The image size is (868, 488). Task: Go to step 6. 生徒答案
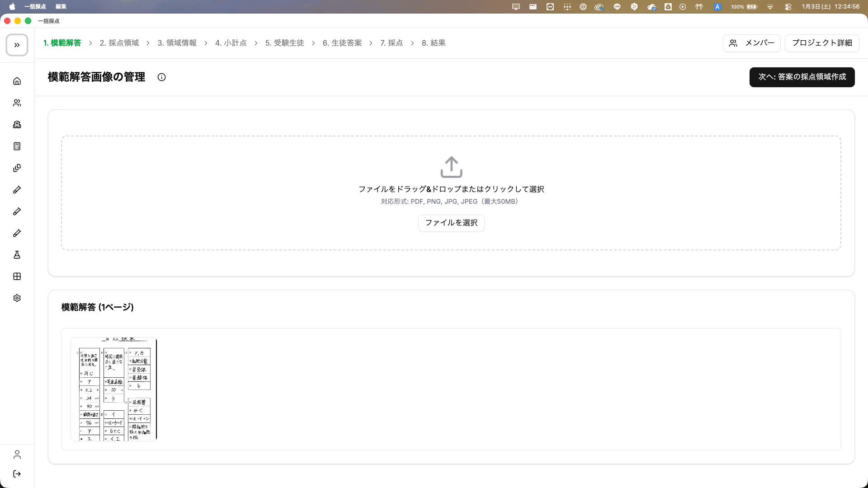(342, 43)
